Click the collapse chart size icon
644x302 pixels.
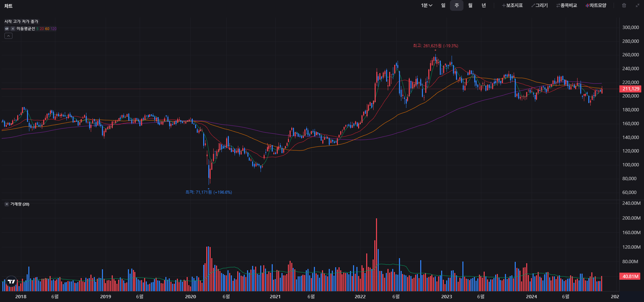coord(638,5)
